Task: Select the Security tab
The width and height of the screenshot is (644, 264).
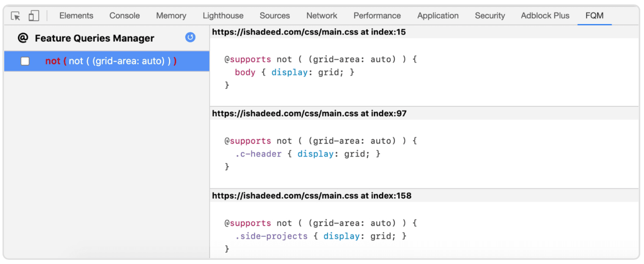Action: (490, 16)
